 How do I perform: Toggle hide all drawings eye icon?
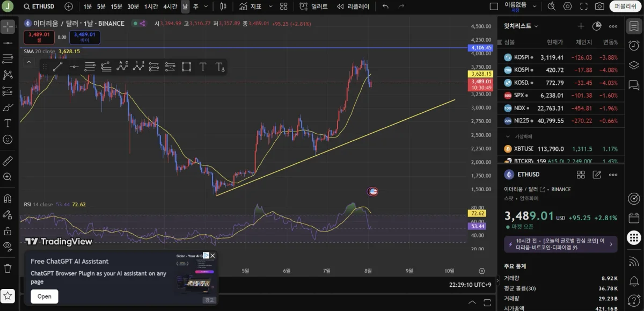click(x=8, y=247)
